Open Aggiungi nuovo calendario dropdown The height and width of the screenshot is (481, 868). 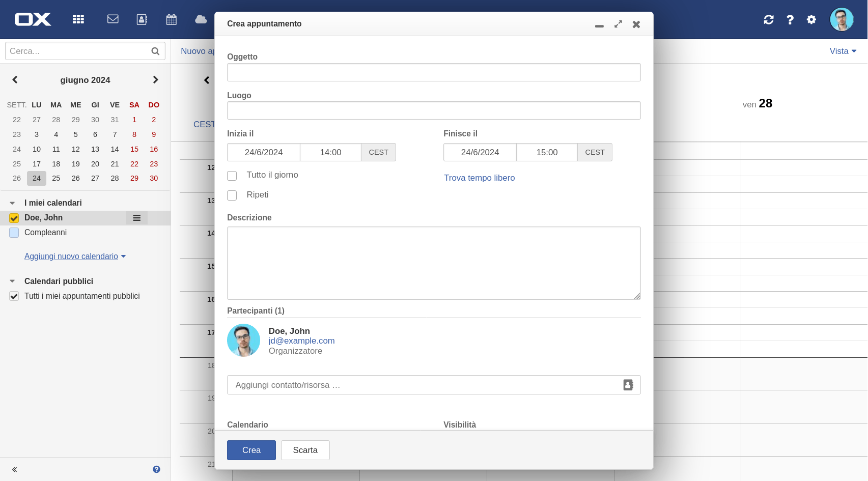tap(75, 257)
